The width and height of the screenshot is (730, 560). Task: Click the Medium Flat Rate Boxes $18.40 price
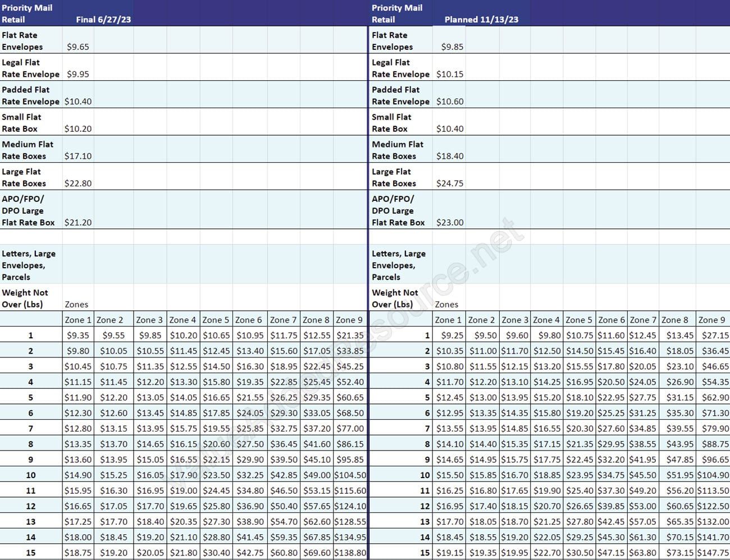[450, 156]
